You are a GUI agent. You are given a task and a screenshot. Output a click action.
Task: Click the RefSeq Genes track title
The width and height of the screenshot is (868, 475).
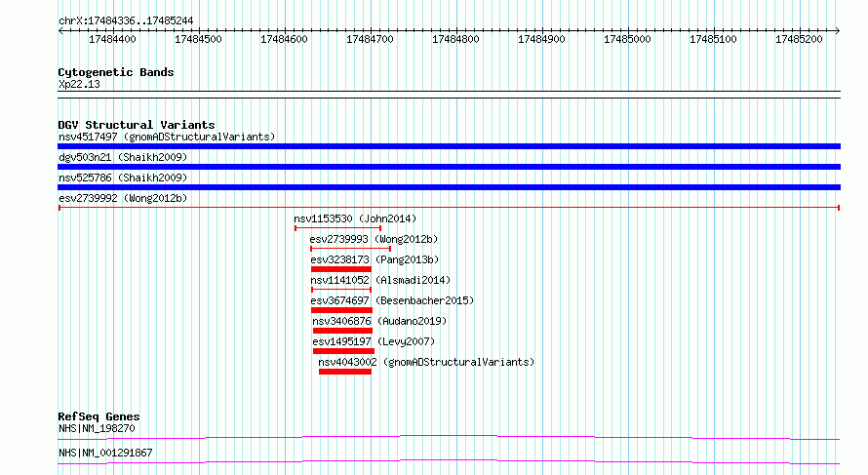click(x=99, y=416)
